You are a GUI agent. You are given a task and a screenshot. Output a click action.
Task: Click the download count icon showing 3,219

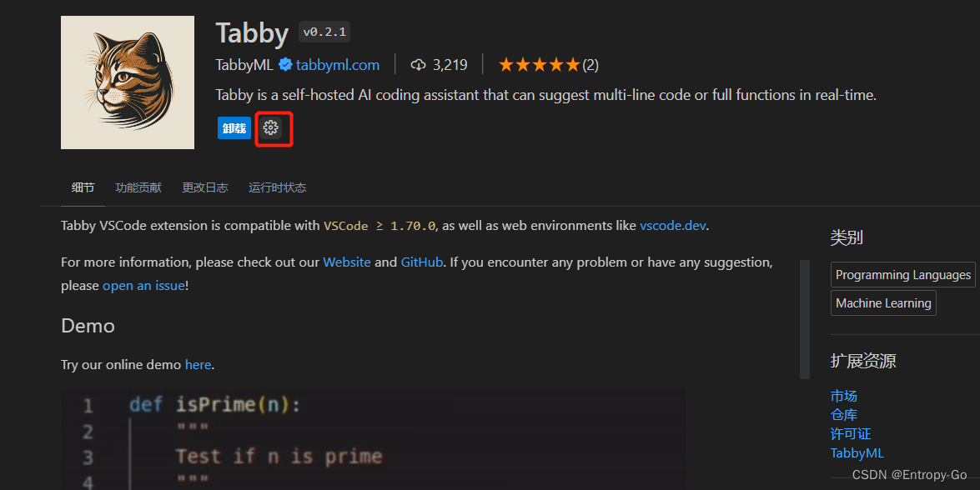tap(418, 64)
